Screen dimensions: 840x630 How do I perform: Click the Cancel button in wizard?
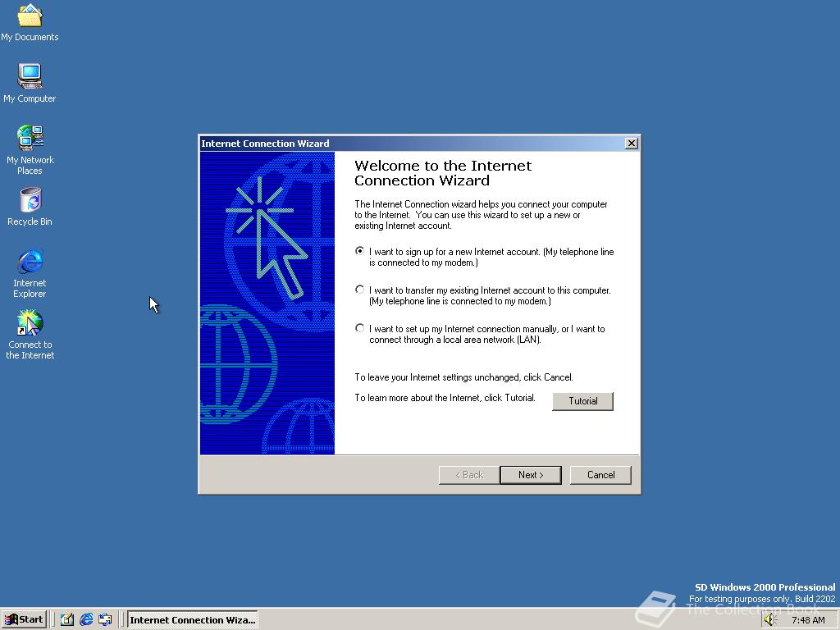point(600,475)
